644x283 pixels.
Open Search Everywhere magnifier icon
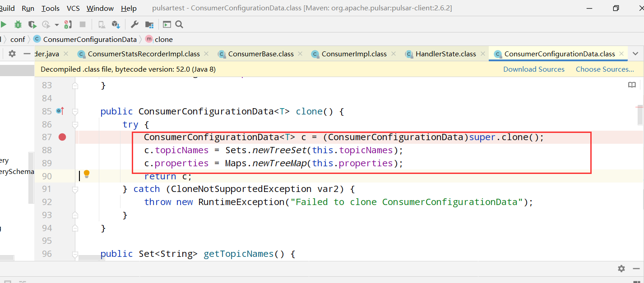pos(179,24)
